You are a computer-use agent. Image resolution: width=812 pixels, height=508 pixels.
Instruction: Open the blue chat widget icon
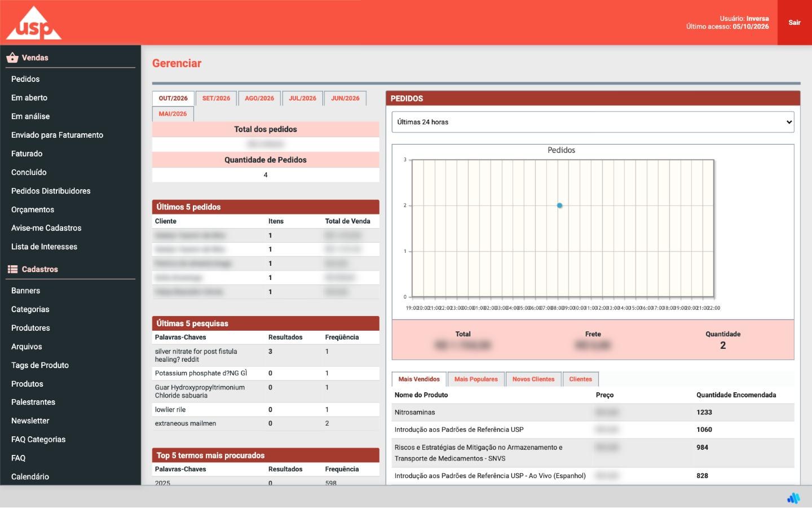[793, 498]
